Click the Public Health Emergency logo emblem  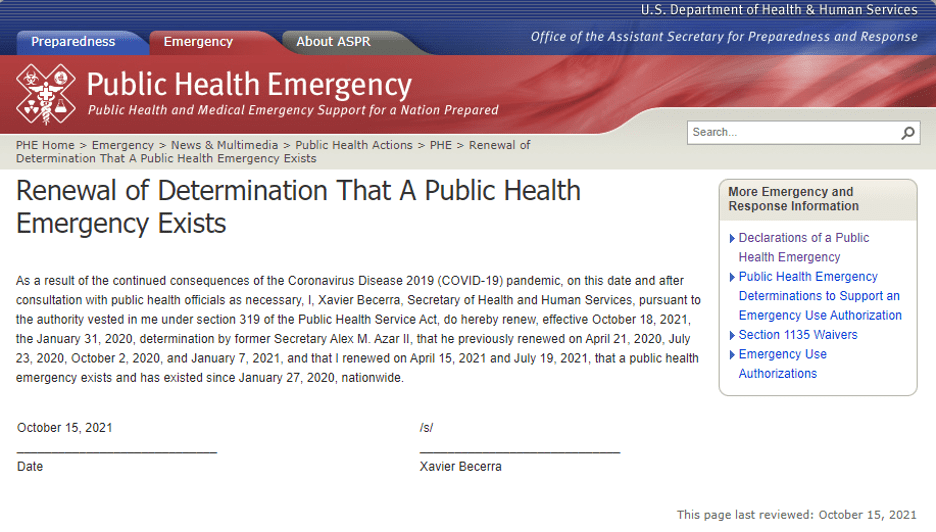(x=45, y=94)
